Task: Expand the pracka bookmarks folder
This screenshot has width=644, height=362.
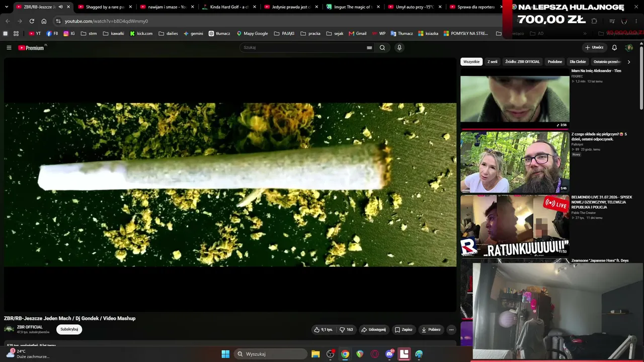Action: pos(310,34)
